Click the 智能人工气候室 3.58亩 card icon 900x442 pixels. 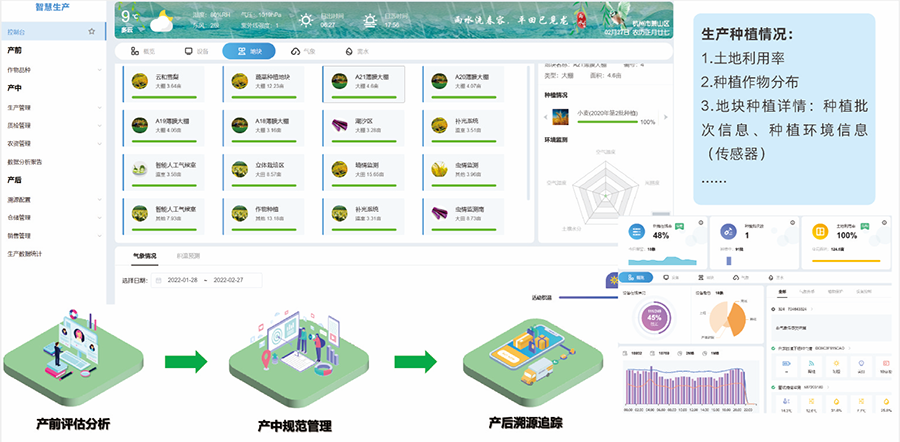(139, 169)
